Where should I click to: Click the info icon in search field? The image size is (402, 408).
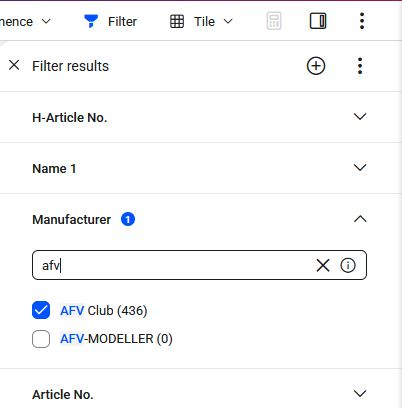coord(348,265)
